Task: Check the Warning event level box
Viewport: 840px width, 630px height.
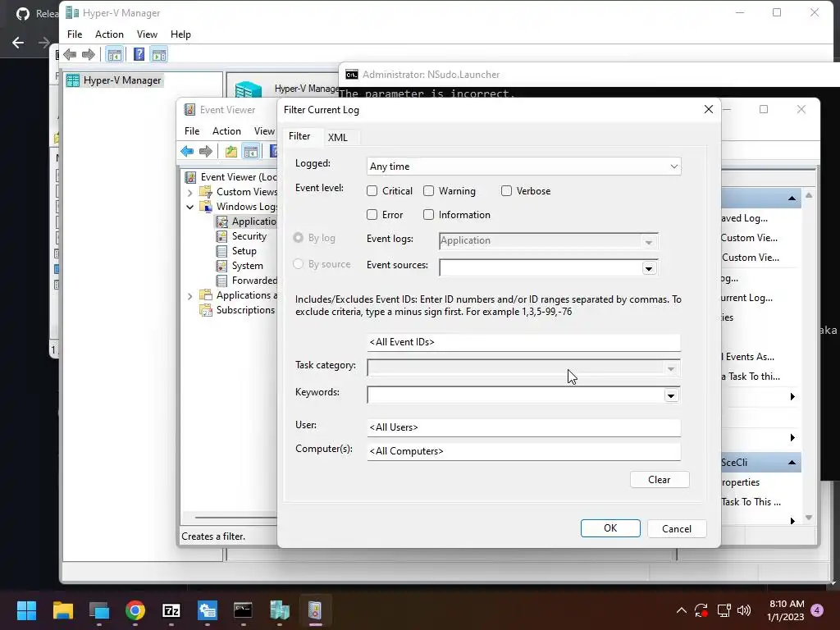Action: tap(428, 190)
